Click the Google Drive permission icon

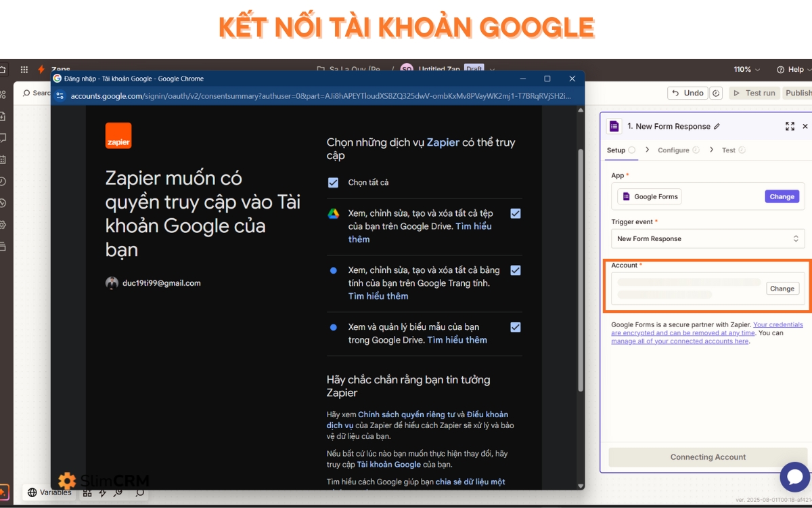333,213
